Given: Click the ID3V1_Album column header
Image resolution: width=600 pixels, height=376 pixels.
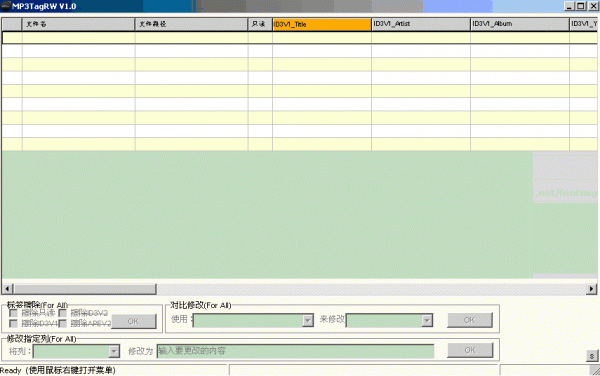Looking at the screenshot, I should click(x=520, y=24).
